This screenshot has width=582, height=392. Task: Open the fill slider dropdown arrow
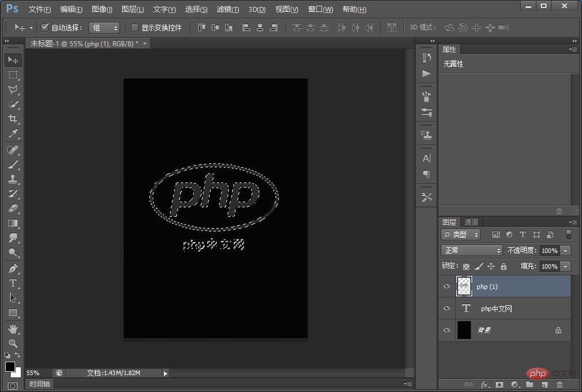click(566, 266)
